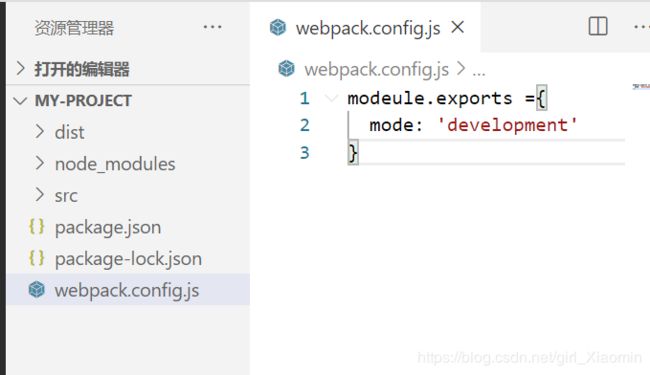Screen dimensions: 650x375
Task: Fold code at line 1 chevron
Action: pos(331,98)
